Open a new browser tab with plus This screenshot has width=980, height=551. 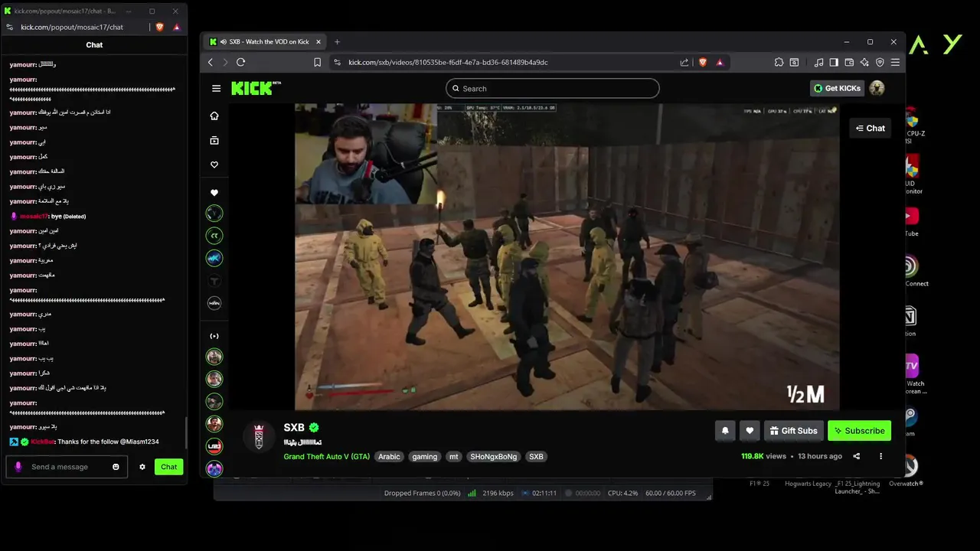337,41
